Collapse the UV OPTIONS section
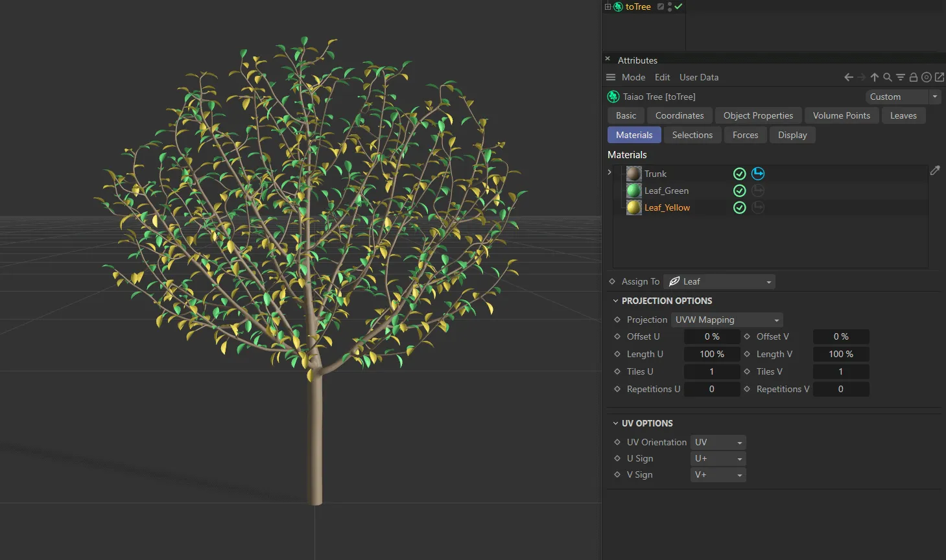Viewport: 946px width, 560px height. [616, 423]
